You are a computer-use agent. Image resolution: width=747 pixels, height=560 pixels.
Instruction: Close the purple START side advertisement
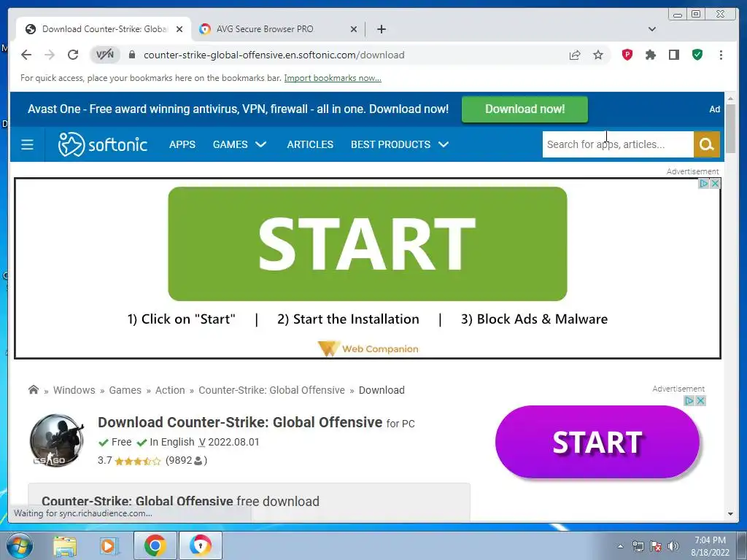[700, 401]
